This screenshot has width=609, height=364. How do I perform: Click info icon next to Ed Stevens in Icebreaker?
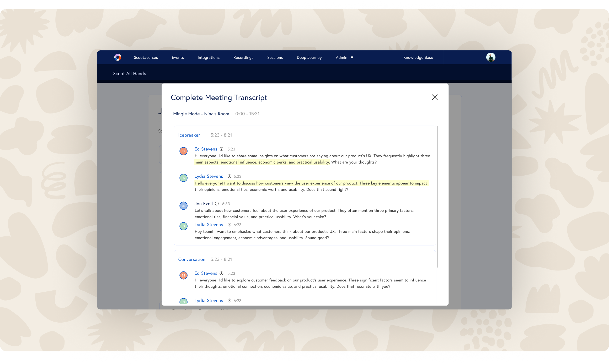click(221, 149)
